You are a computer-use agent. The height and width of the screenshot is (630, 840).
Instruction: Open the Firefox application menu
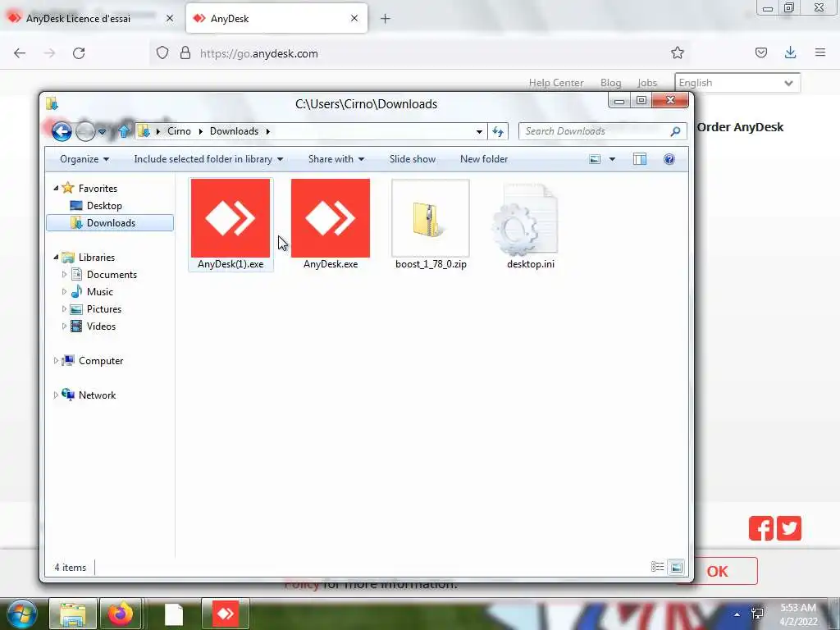coord(819,52)
